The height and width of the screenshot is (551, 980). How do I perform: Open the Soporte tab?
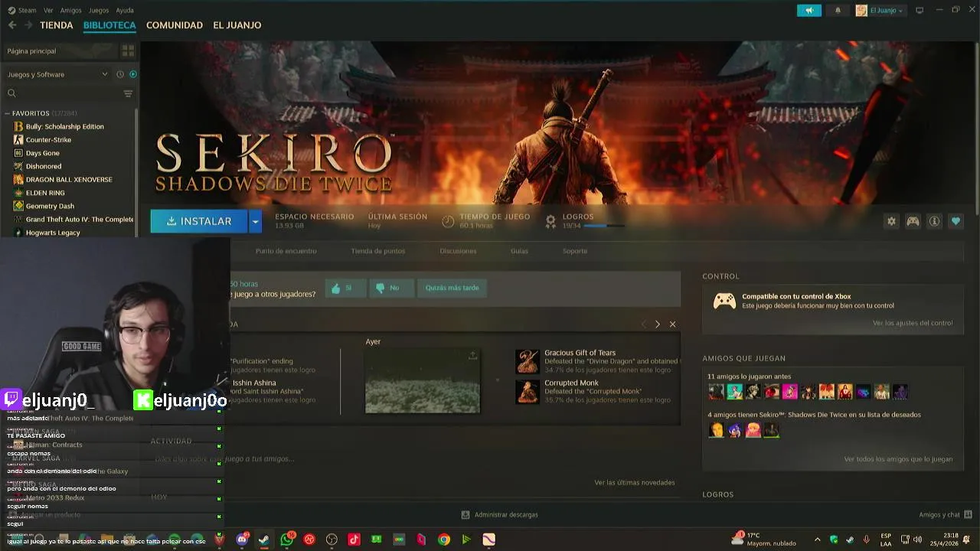(575, 251)
